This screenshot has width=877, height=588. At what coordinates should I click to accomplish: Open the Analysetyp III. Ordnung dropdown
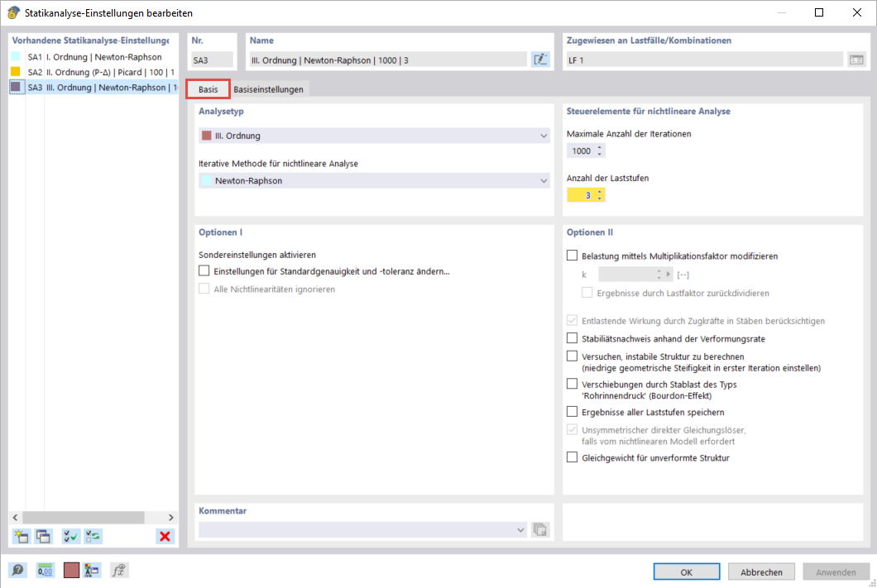click(374, 136)
